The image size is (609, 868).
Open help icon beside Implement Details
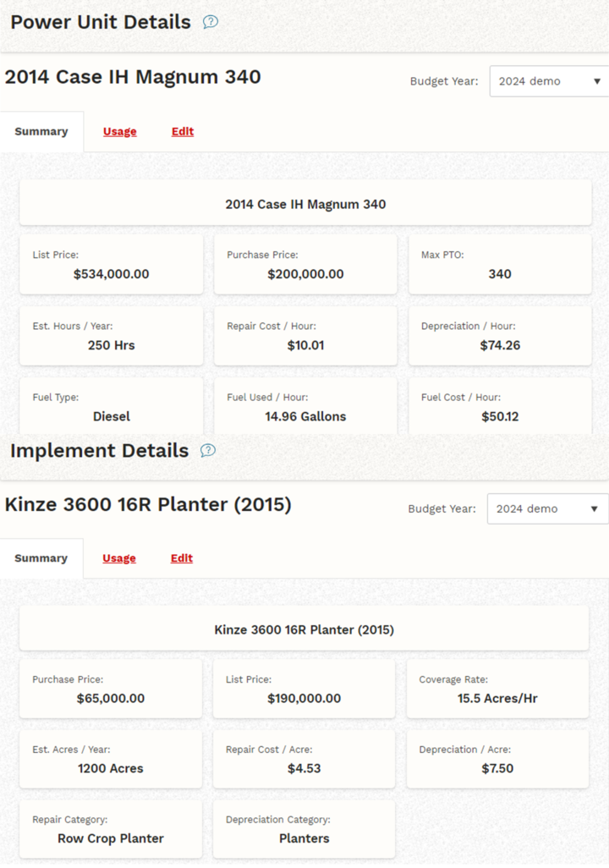coord(207,451)
